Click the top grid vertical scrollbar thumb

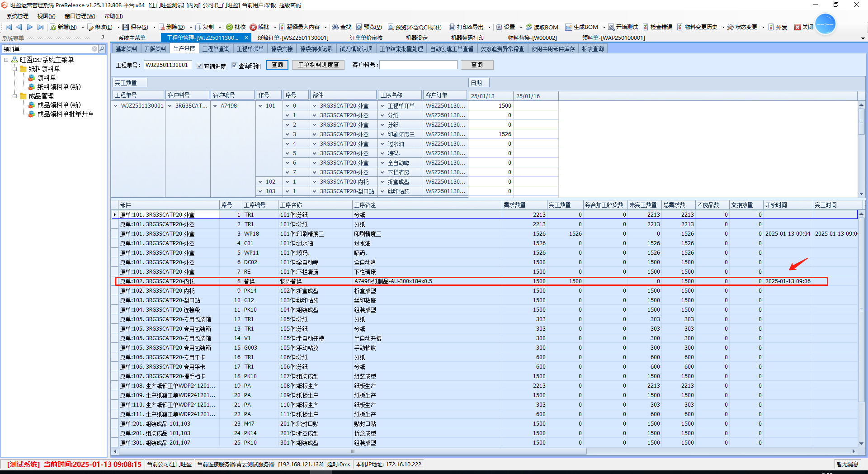point(861,121)
